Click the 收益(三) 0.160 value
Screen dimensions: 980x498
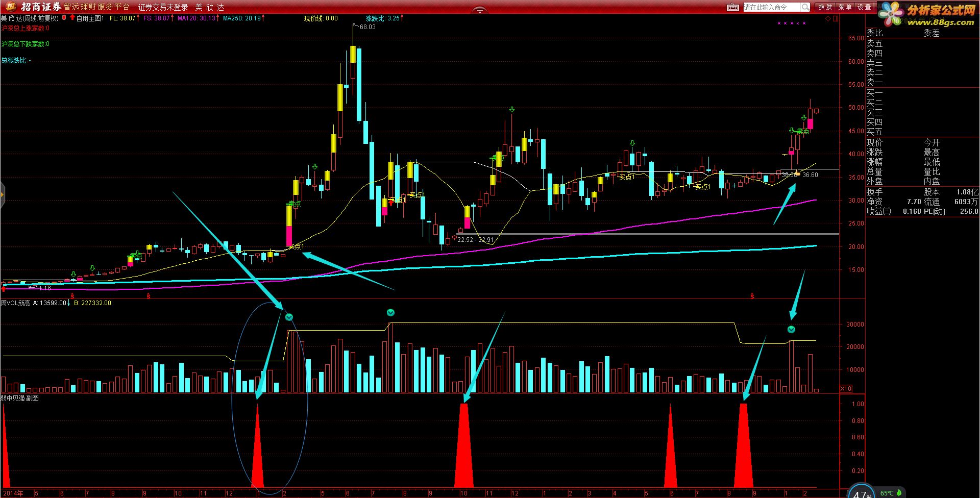tap(894, 211)
